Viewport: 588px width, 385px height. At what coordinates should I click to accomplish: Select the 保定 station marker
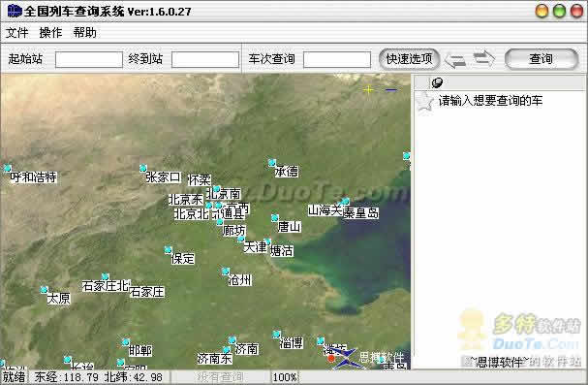click(x=168, y=249)
